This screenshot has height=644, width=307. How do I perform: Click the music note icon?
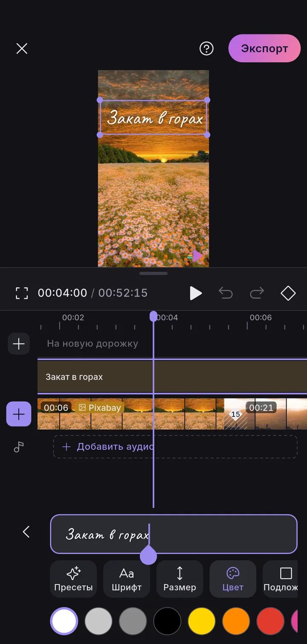(x=19, y=447)
